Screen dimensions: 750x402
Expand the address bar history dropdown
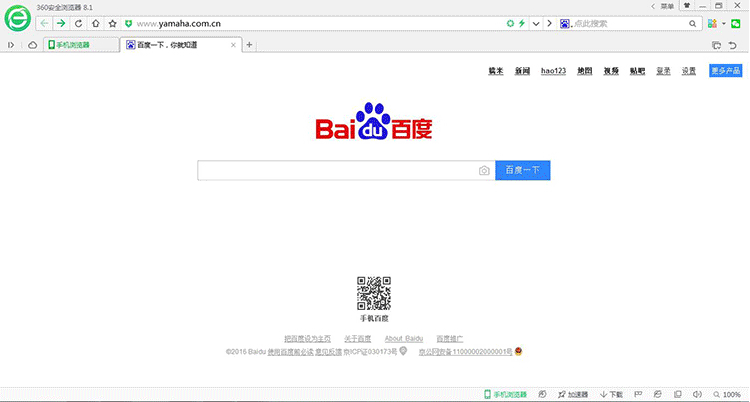[x=536, y=23]
